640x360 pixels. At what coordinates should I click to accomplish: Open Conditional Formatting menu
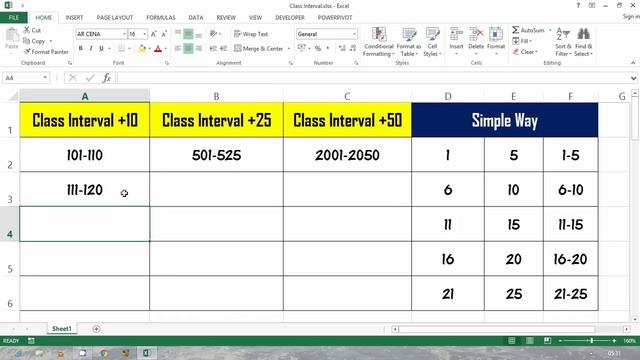pos(379,42)
